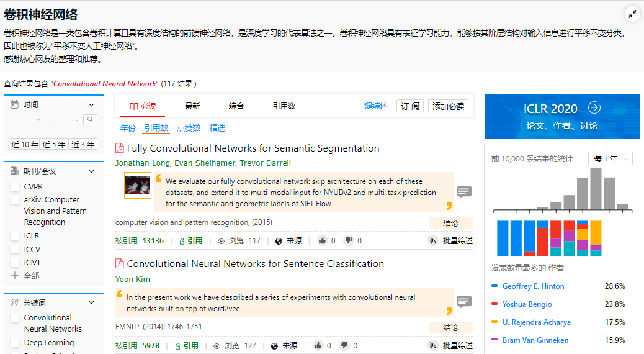644x354 pixels.
Task: Open author U. Rajendra Acharya
Action: pos(537,322)
